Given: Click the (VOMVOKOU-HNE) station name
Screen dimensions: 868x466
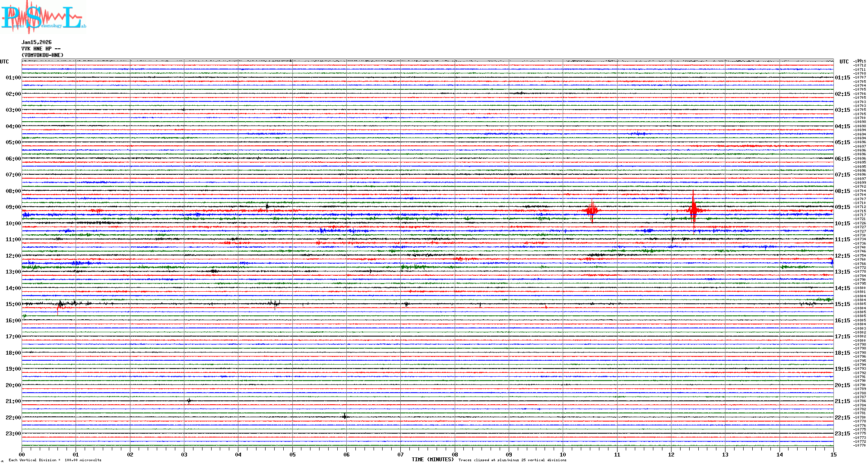Looking at the screenshot, I should (42, 55).
